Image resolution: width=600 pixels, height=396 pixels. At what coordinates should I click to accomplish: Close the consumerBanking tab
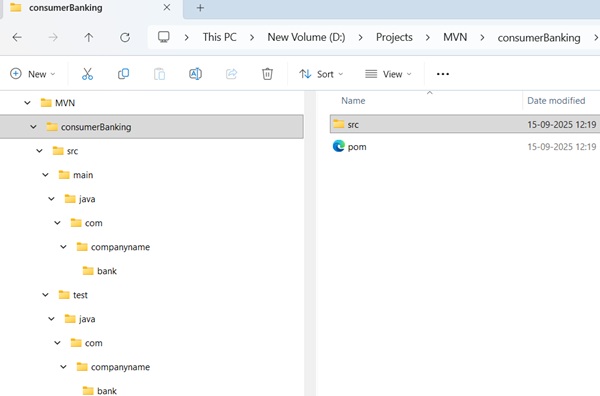pos(167,7)
